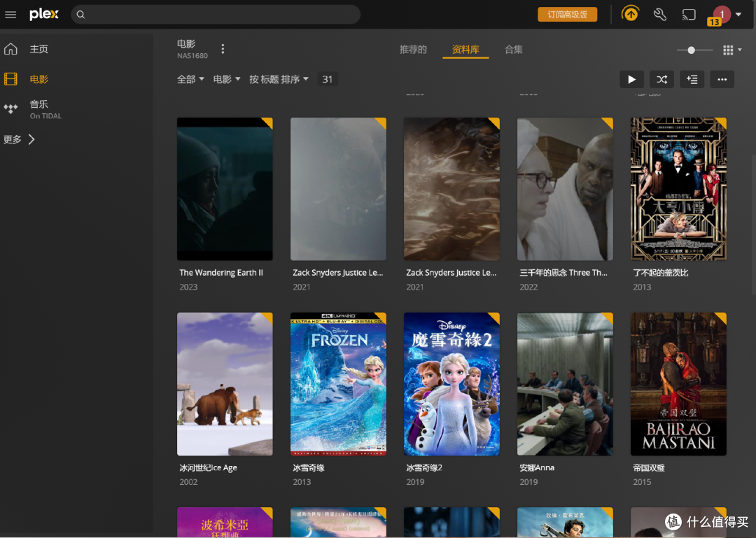Open the Frozen 冰雪奇缘 movie poster
756x538 pixels.
(338, 383)
